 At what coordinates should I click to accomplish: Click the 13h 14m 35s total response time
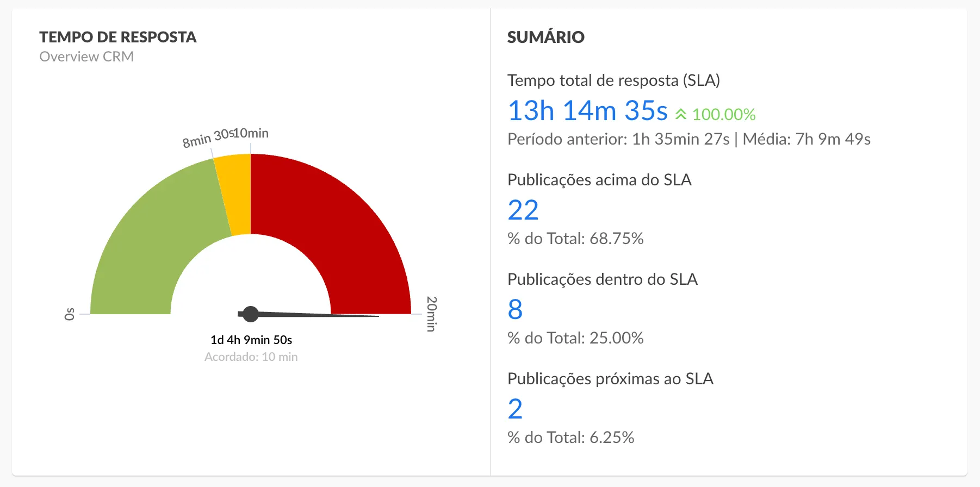pos(587,111)
